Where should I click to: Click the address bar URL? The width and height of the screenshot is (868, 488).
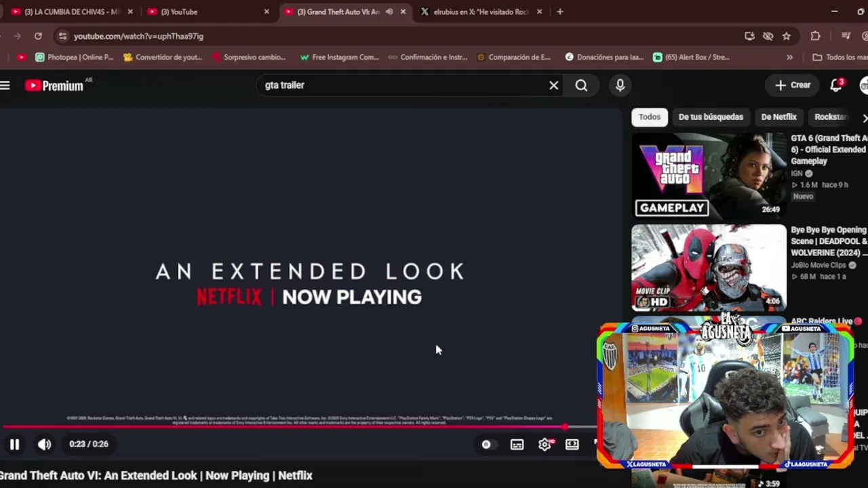tap(138, 36)
